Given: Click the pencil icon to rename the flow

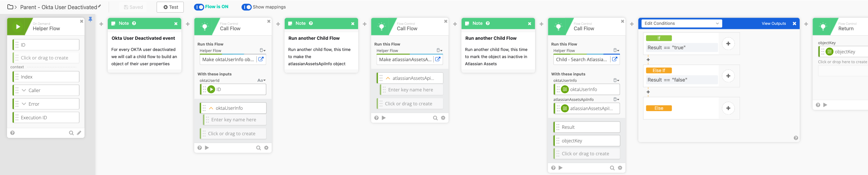Looking at the screenshot, I should click(x=99, y=6).
